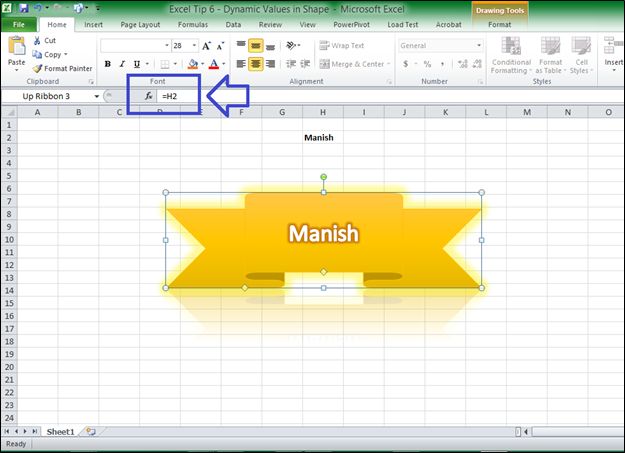Screen dimensions: 625x453
Task: Click the Fill Color paint bucket
Action: point(193,64)
